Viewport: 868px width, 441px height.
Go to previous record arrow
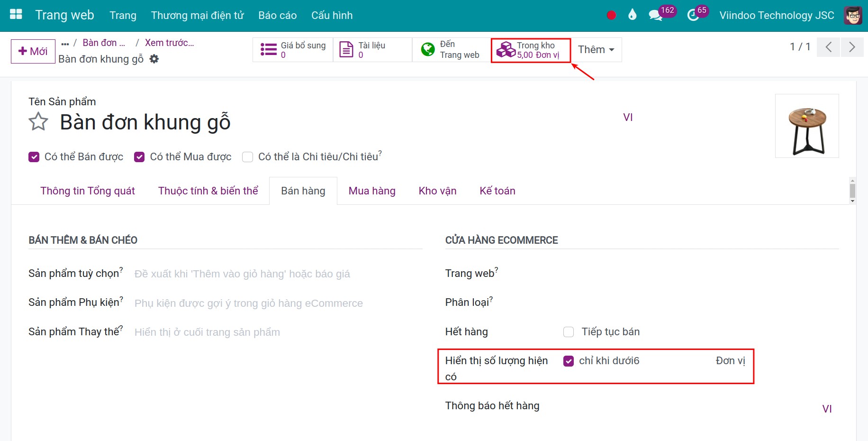(829, 47)
